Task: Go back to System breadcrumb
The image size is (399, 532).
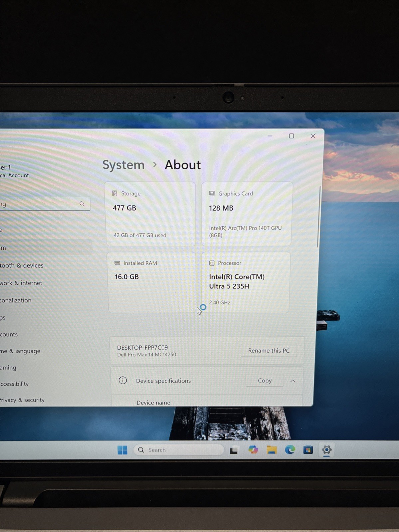Action: click(x=123, y=165)
